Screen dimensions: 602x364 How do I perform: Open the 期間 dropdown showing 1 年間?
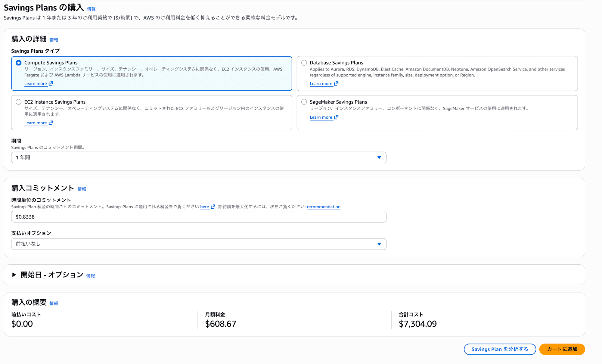pyautogui.click(x=199, y=157)
